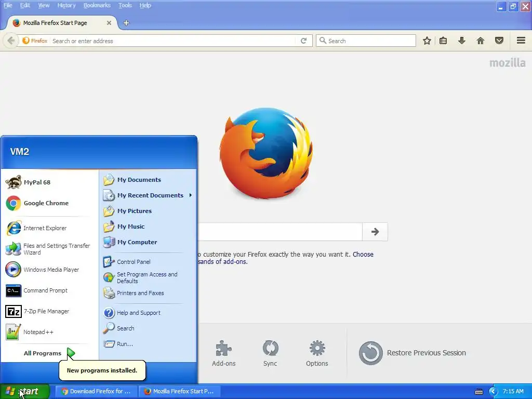
Task: Open Options from the start page
Action: click(317, 353)
